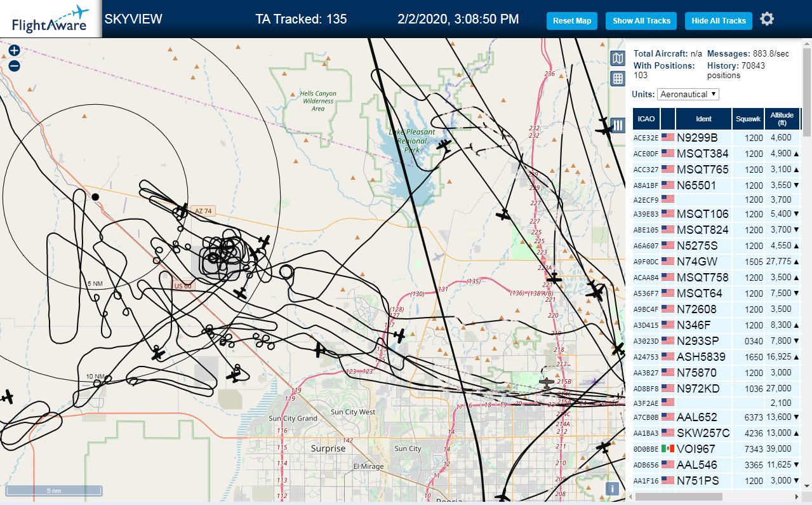Select the aircraft over Lake Pleasant

pos(444,146)
